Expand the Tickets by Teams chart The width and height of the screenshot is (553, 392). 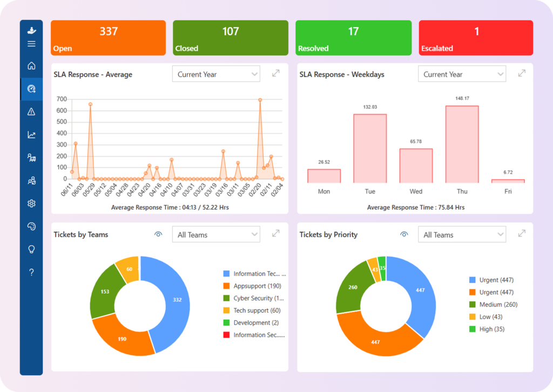pyautogui.click(x=276, y=233)
